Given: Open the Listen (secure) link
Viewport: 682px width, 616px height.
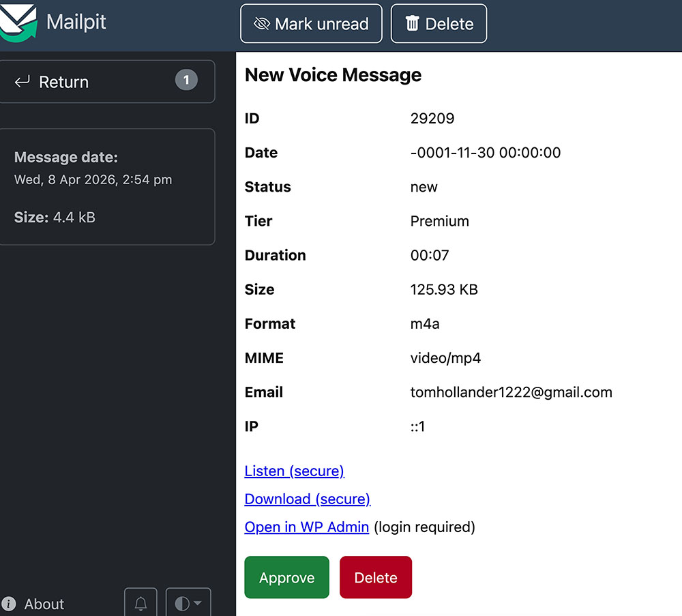Looking at the screenshot, I should point(294,471).
